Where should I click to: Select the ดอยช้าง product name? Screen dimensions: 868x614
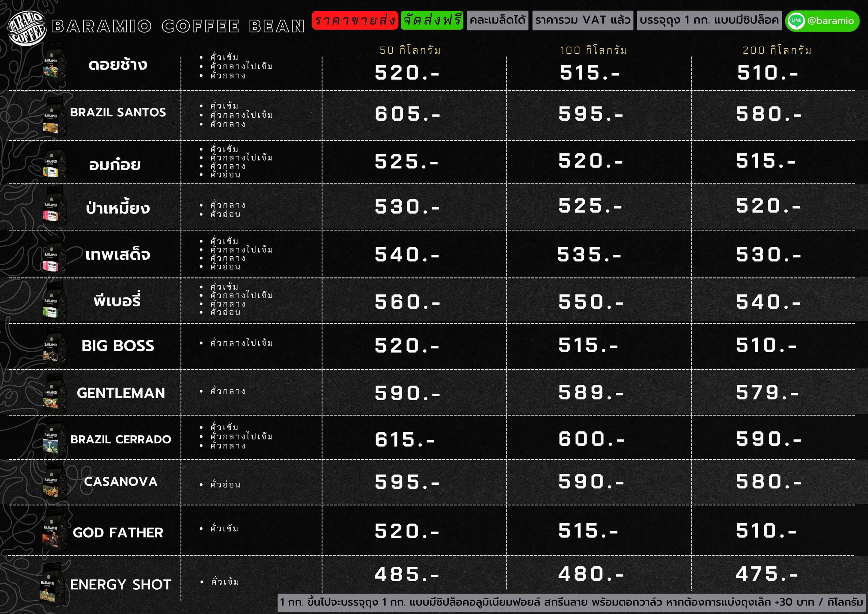[117, 65]
